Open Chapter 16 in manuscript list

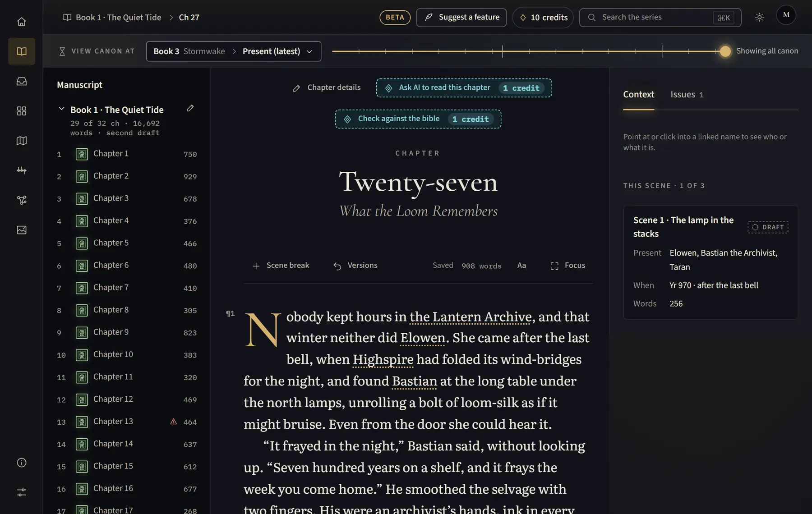point(127,489)
